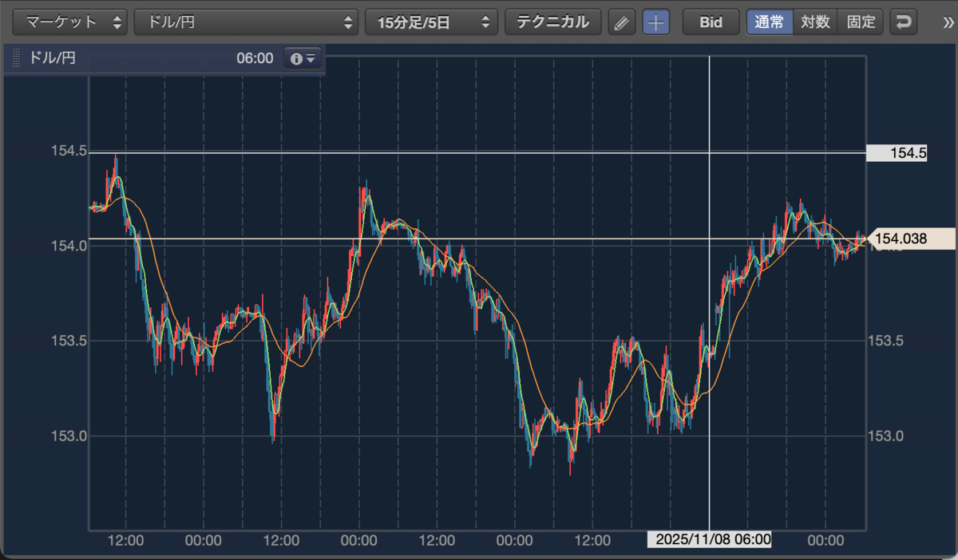Viewport: 958px width, 560px height.
Task: Switch to 対数 logarithmic scale
Action: pos(816,22)
